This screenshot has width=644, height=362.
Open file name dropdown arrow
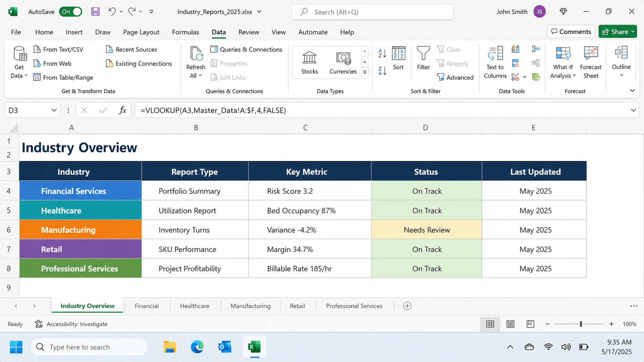(259, 12)
